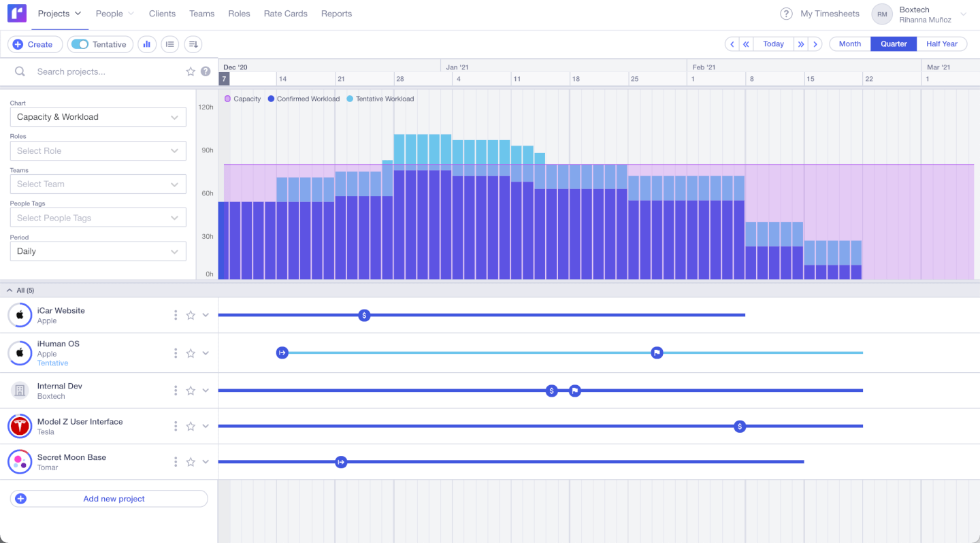Collapse the All (5) project group
The image size is (980, 543).
pos(10,290)
